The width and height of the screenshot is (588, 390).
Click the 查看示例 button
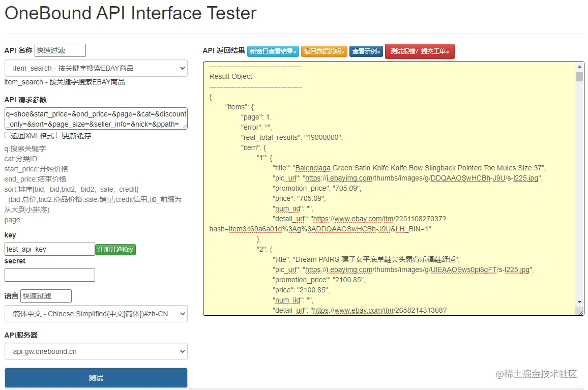(366, 51)
